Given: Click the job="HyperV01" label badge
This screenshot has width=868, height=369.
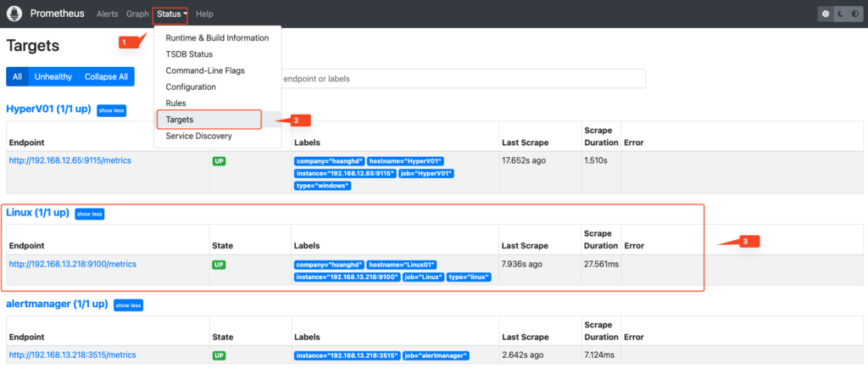Looking at the screenshot, I should tap(426, 173).
